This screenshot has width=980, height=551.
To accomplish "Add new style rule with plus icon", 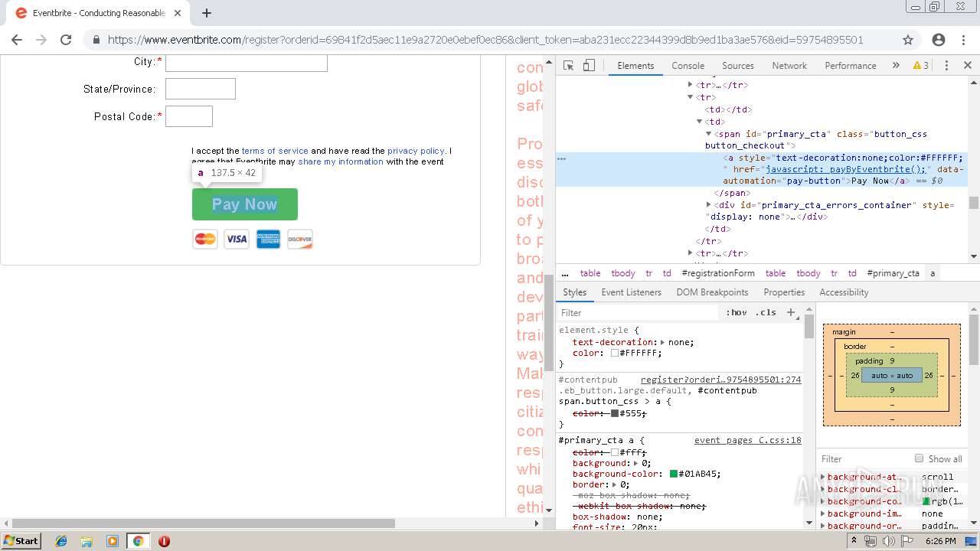I will (791, 312).
